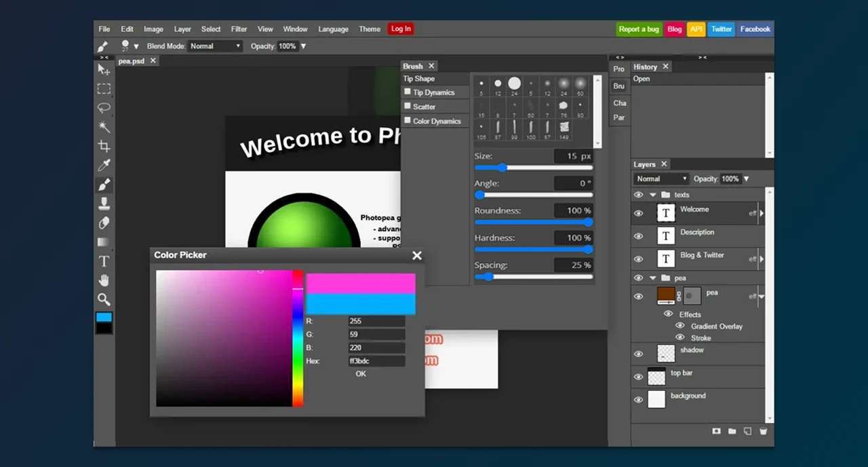Open the Blog link
868x467 pixels.
pyautogui.click(x=674, y=29)
